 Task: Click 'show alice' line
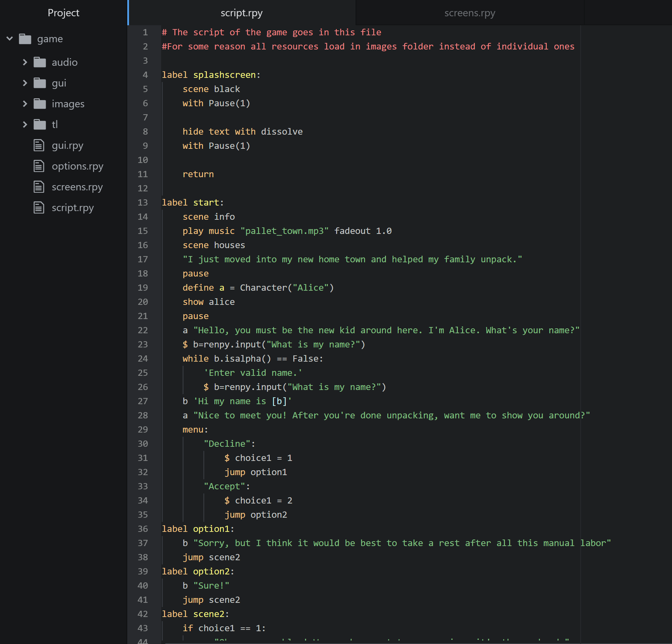(209, 302)
